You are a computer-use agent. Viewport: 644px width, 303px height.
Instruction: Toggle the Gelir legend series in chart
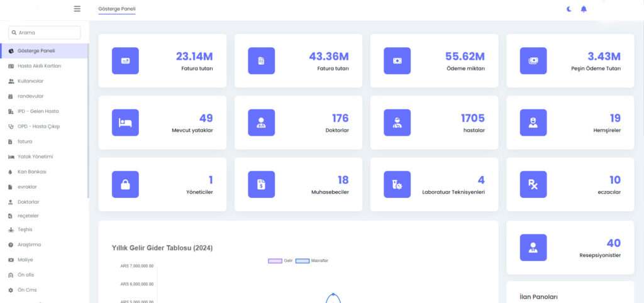click(280, 260)
